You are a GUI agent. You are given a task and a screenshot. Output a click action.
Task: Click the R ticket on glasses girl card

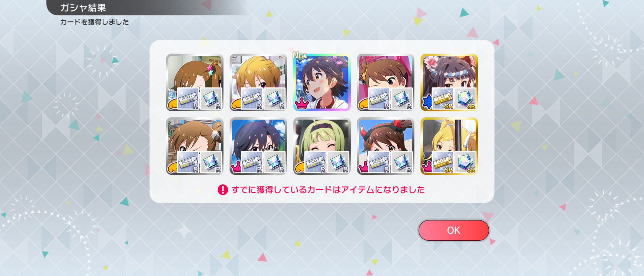click(x=252, y=163)
